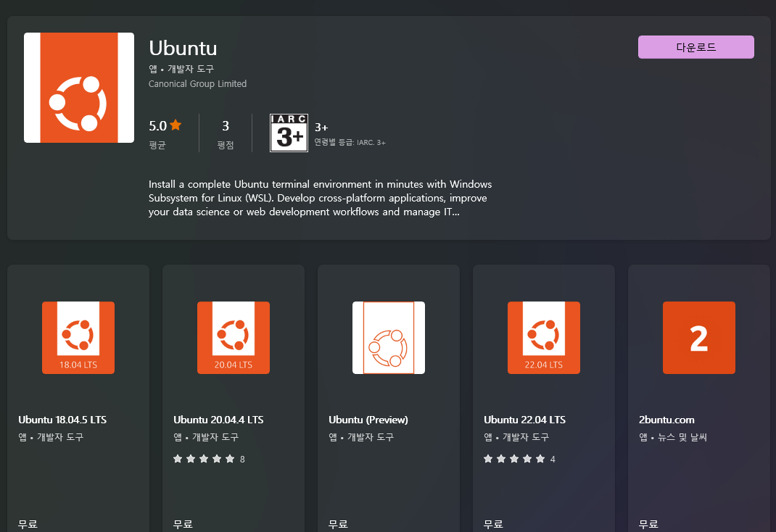776x532 pixels.
Task: Click the Ubuntu 22.04 LTS icon
Action: [544, 338]
